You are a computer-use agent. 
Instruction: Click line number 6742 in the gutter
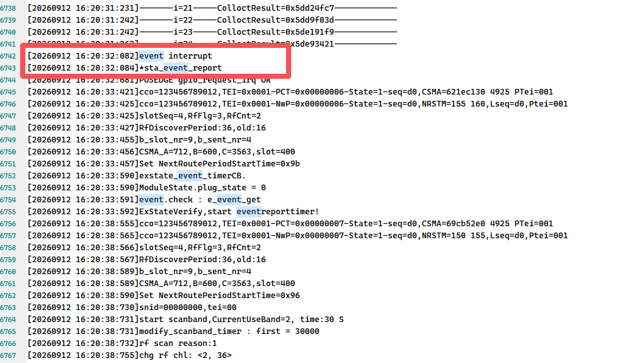click(x=8, y=56)
